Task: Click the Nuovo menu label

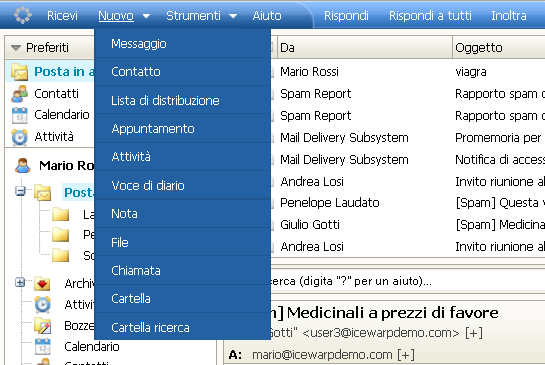Action: click(x=116, y=16)
